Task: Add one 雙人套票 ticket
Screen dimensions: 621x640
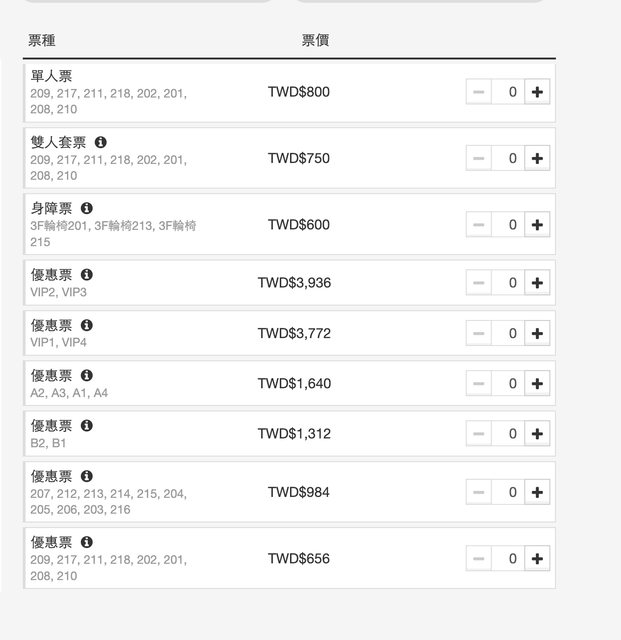Action: click(537, 158)
